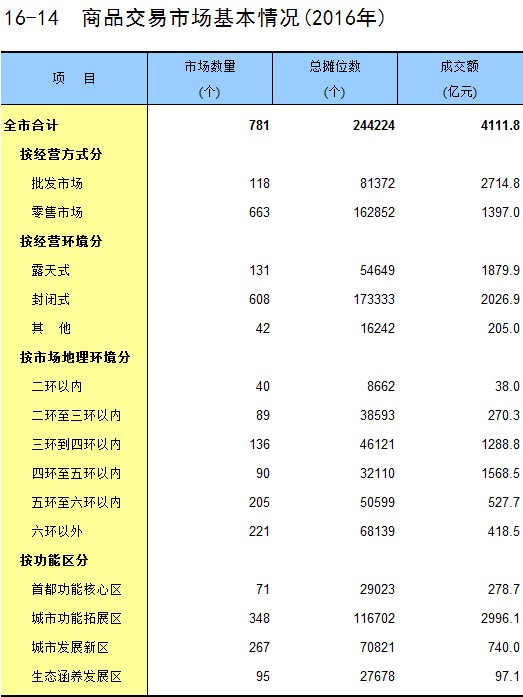Click the 按市场地理环境分 section heading
Viewport: 523px width, 697px height.
[x=75, y=357]
